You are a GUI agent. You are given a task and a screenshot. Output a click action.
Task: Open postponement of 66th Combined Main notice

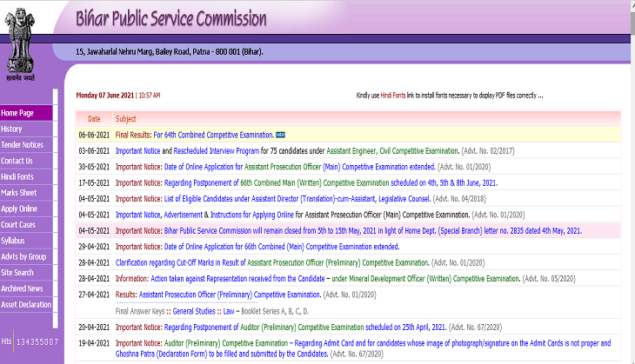[331, 182]
